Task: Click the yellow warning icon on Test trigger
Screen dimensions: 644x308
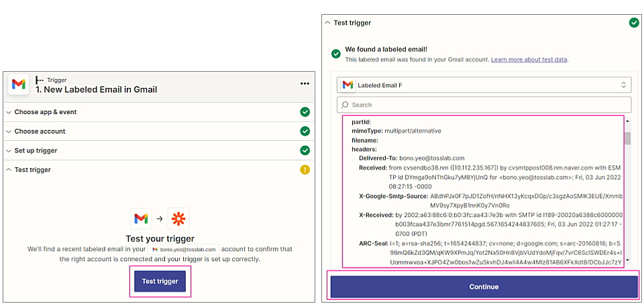Action: coord(305,170)
